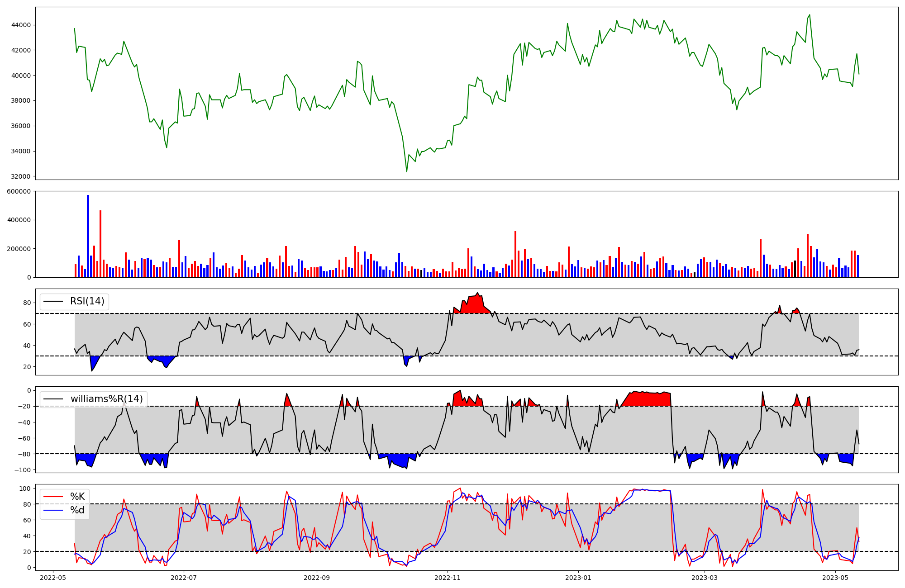Click the 2023-01 date tick label
The image size is (905, 588).
(x=578, y=578)
